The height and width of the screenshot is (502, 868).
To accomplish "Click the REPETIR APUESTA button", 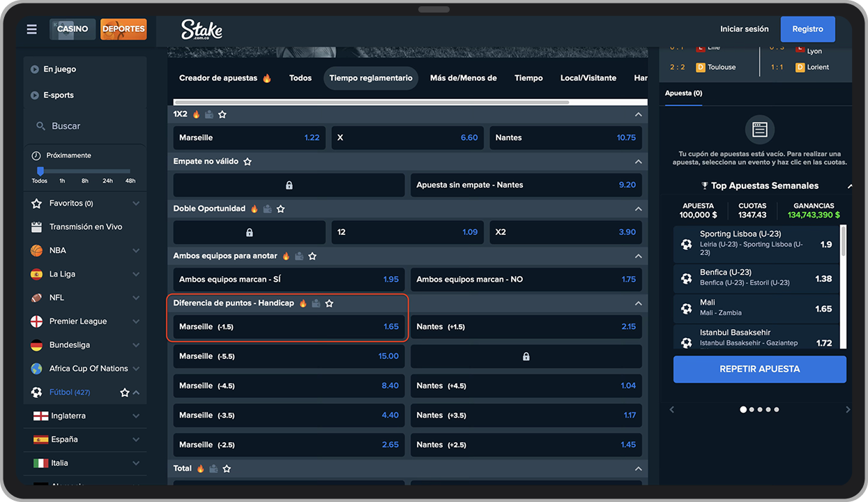I will click(759, 369).
